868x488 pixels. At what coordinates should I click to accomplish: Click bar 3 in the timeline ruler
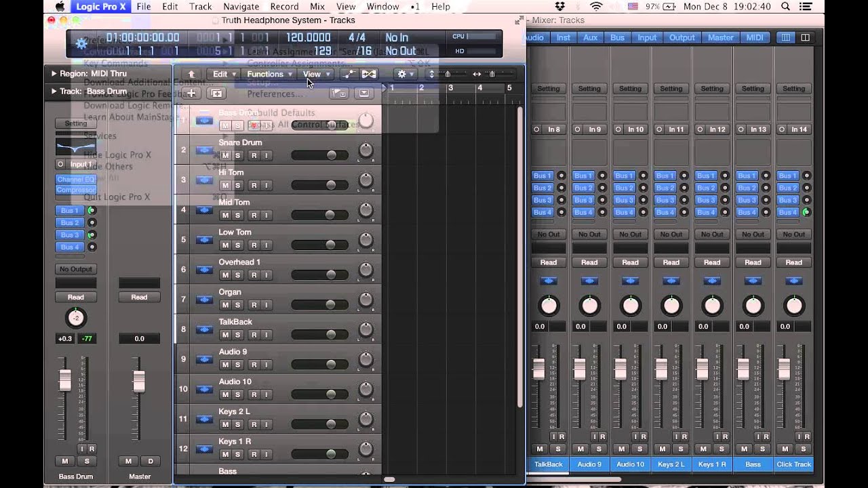coord(450,88)
